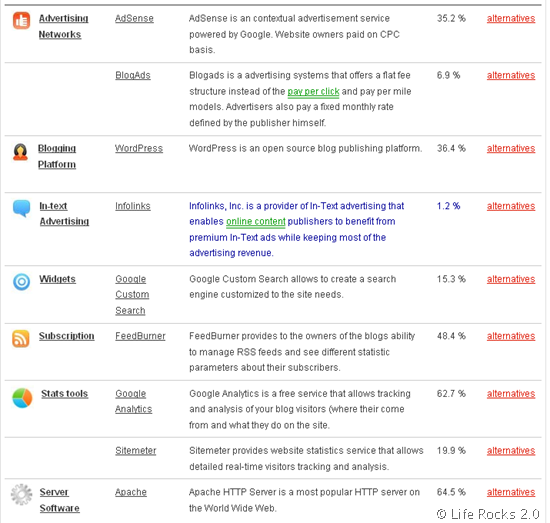Open the Widgets category link
The height and width of the screenshot is (523, 550).
point(57,279)
